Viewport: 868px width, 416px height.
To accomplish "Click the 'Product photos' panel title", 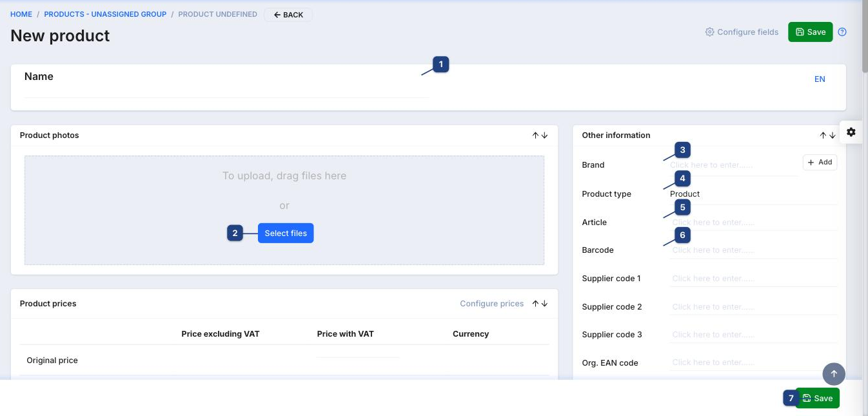I will [x=50, y=135].
